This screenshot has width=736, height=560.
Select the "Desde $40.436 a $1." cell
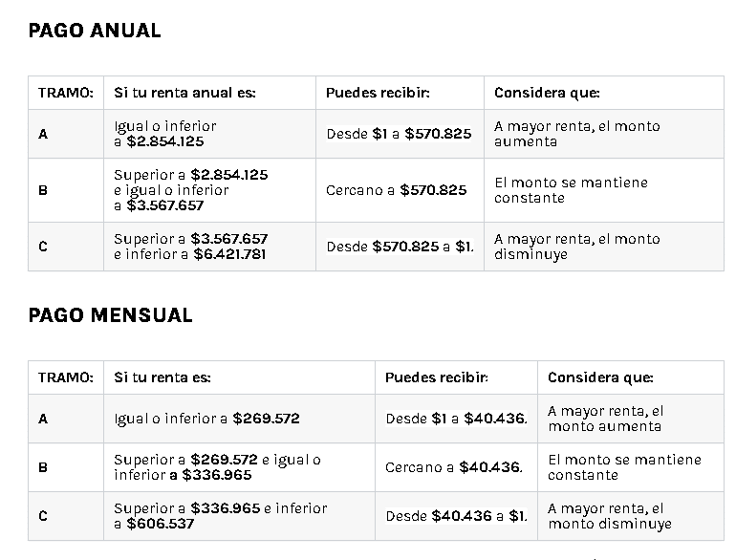456,516
